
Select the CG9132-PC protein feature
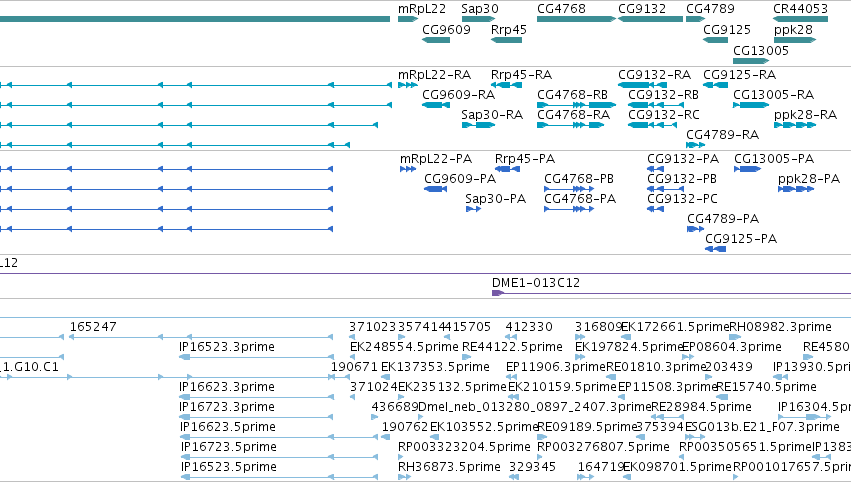(x=655, y=209)
